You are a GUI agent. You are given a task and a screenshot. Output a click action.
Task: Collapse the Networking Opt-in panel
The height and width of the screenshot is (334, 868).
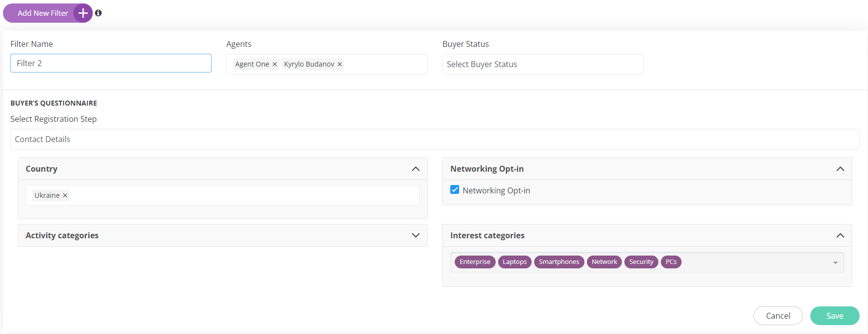840,169
